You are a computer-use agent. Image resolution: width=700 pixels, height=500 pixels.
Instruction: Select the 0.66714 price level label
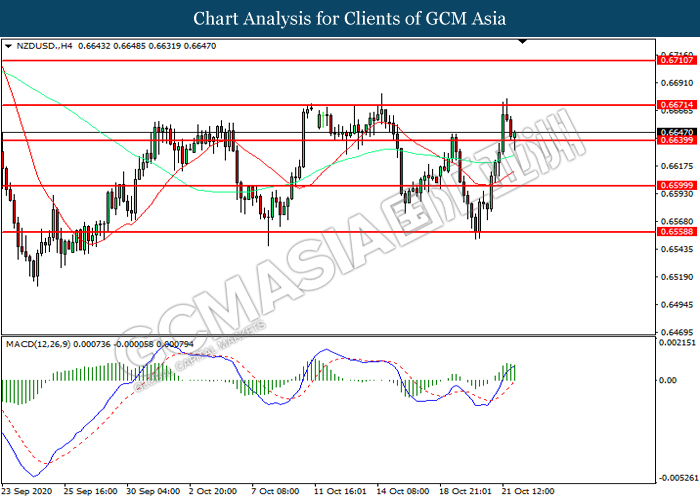coord(676,105)
